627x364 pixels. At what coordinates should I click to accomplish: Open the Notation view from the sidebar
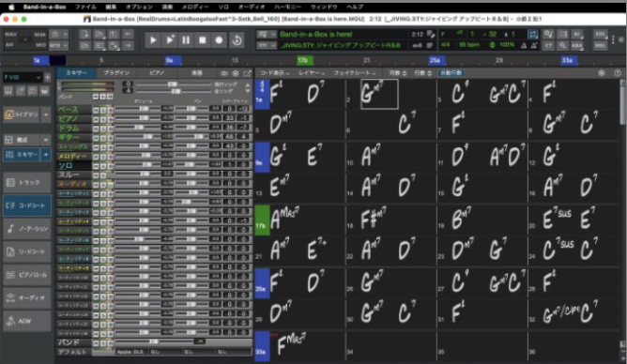coord(27,229)
